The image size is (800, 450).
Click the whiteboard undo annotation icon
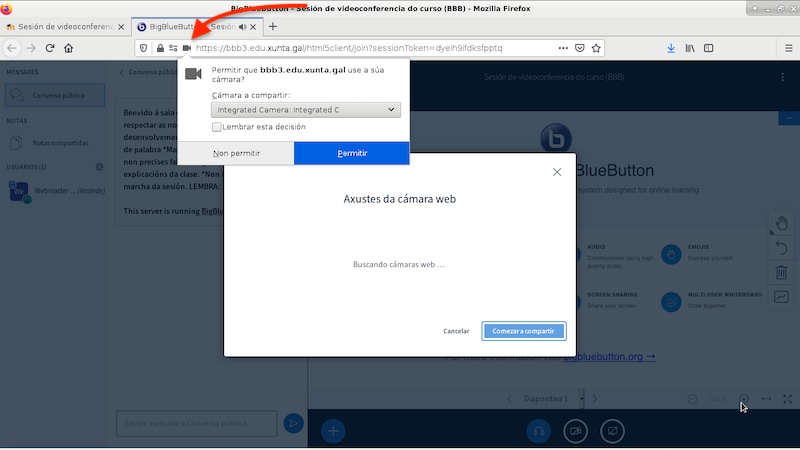click(x=781, y=247)
